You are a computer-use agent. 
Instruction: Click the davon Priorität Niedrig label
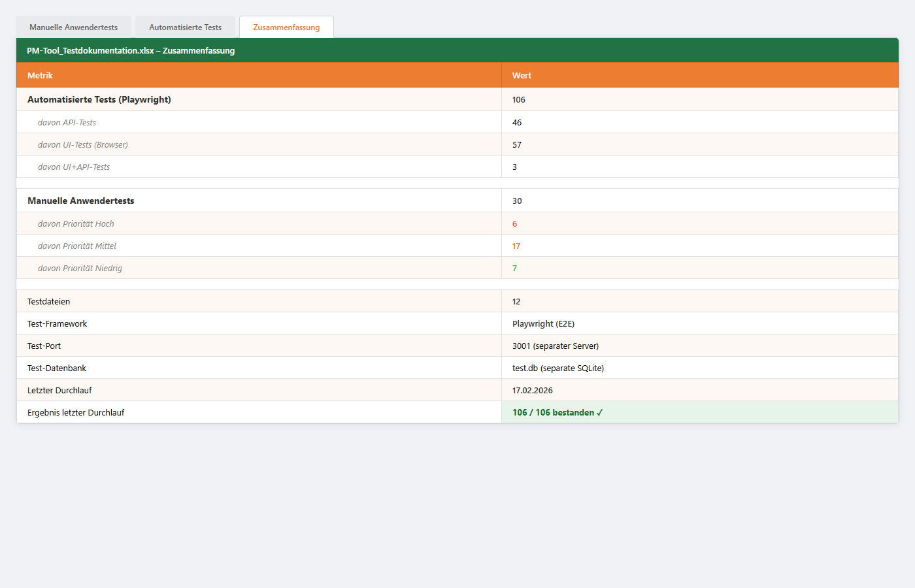point(80,268)
